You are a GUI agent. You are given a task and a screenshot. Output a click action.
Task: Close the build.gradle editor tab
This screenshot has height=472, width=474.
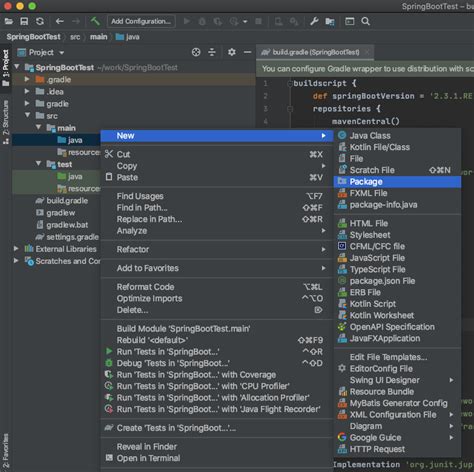367,52
